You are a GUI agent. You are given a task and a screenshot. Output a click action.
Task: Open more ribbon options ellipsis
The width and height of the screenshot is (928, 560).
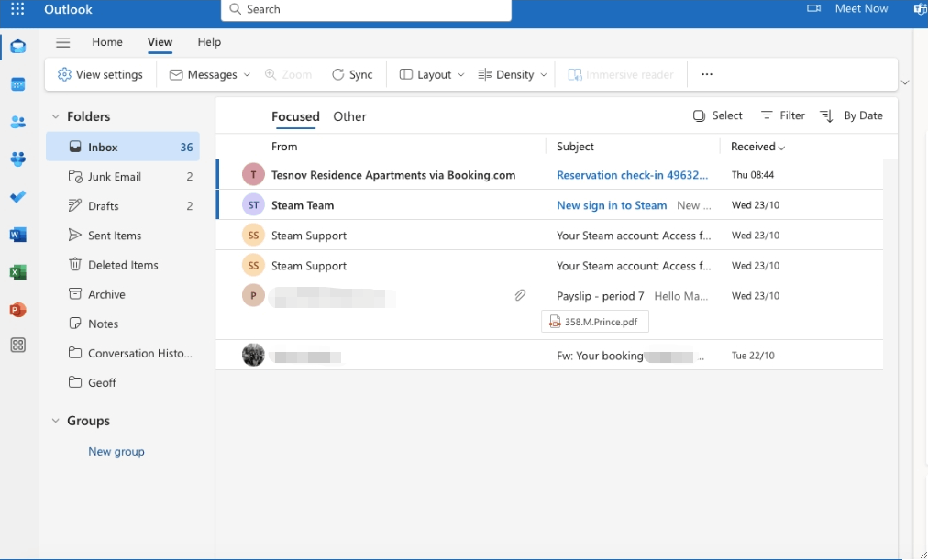pos(707,74)
